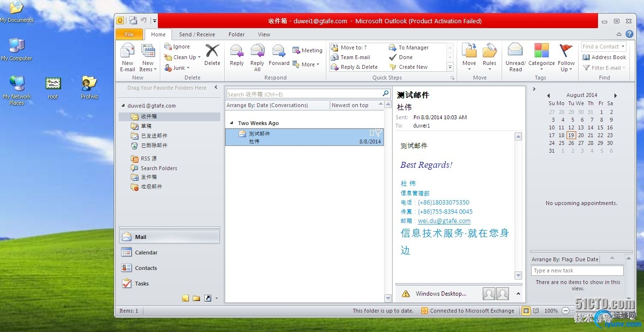Reply to the selected message
644x332 pixels.
click(237, 55)
